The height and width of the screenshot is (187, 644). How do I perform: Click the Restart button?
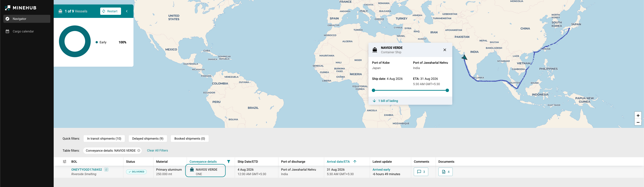point(111,11)
